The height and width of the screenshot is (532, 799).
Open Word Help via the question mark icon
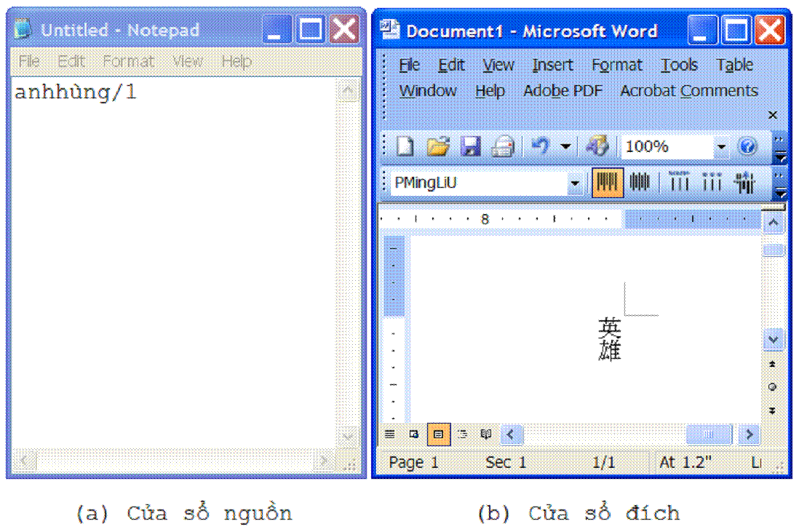coord(747,147)
